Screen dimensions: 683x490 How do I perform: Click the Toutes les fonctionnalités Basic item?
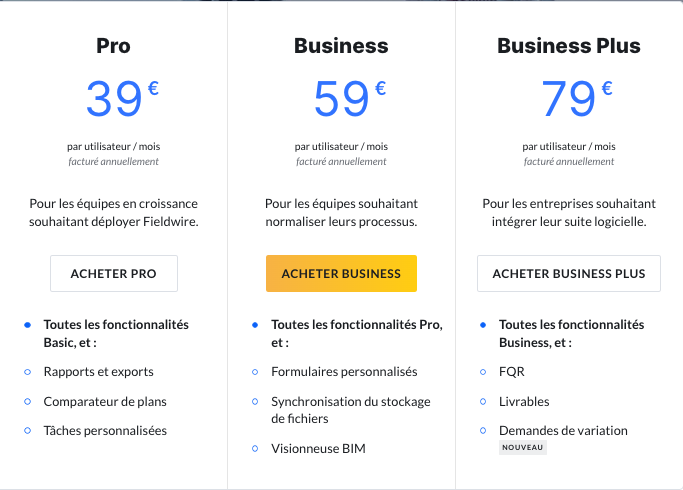coord(116,332)
